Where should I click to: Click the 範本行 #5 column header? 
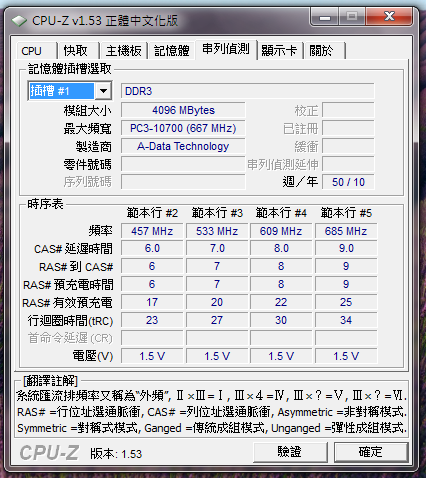[x=346, y=213]
